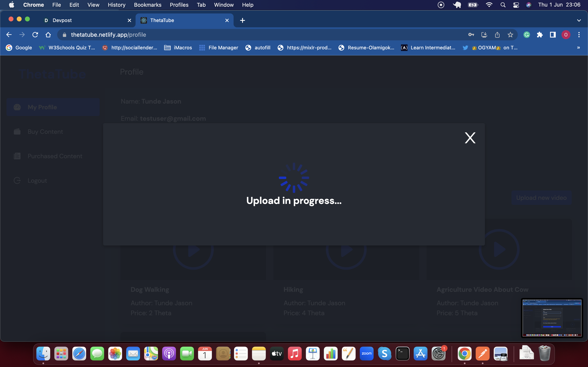Click the Grammarly extension icon
This screenshot has height=367, width=588.
527,35
